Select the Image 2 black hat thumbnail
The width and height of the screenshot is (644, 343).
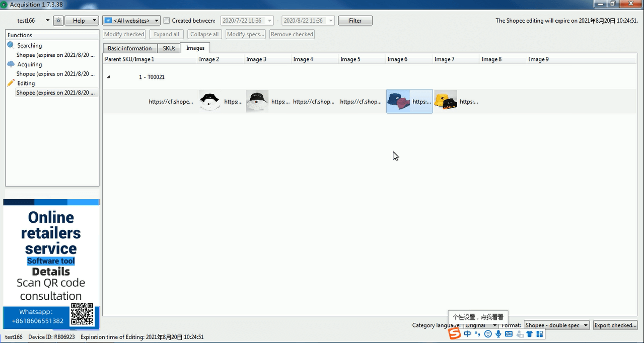[210, 101]
